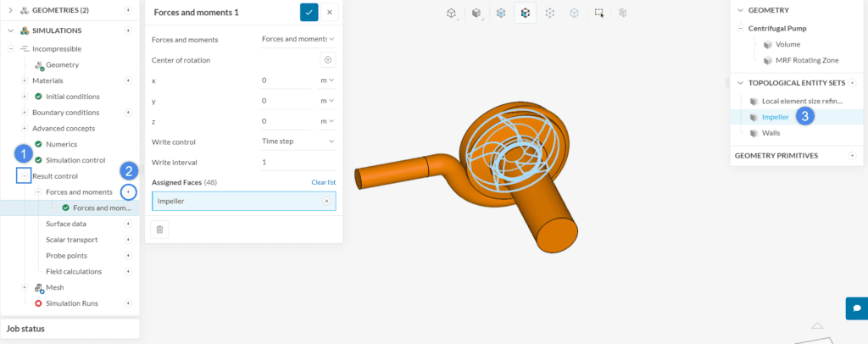Image resolution: width=868 pixels, height=344 pixels.
Task: Close the Forces and moments panel
Action: pyautogui.click(x=330, y=12)
